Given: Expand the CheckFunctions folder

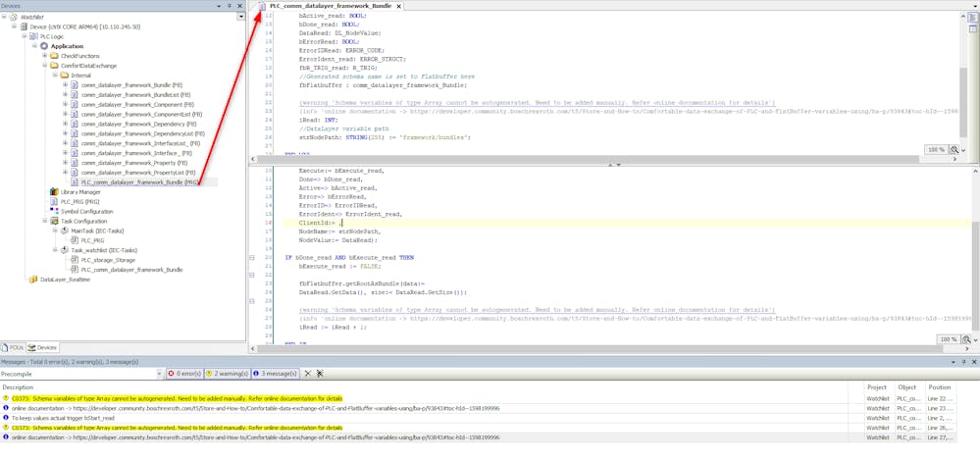Looking at the screenshot, I should point(45,56).
